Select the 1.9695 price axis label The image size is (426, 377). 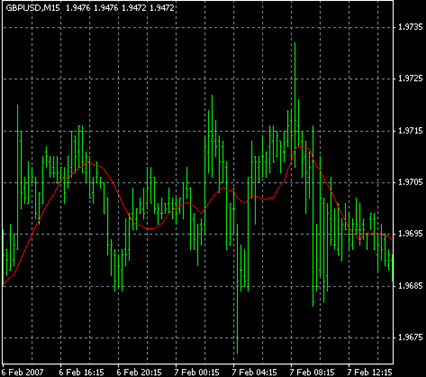click(411, 234)
